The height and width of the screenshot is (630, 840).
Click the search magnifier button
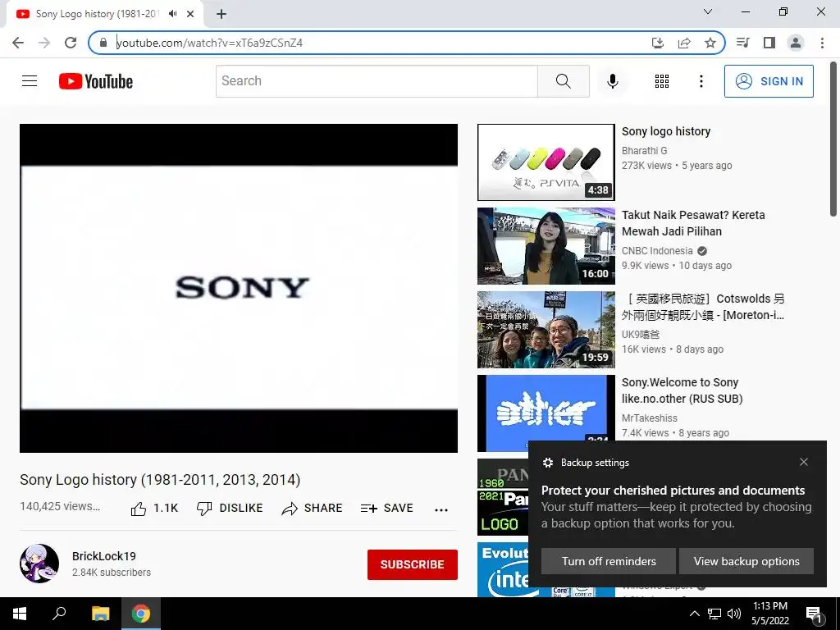coord(563,81)
